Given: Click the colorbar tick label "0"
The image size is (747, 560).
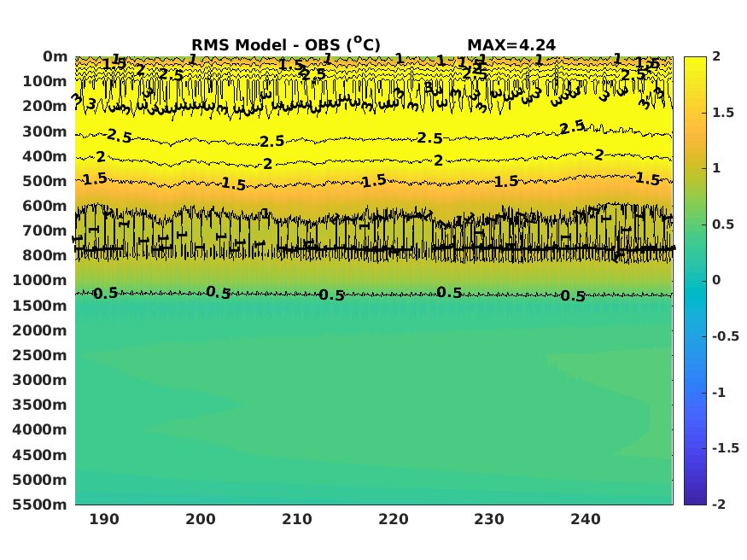Looking at the screenshot, I should tap(716, 280).
